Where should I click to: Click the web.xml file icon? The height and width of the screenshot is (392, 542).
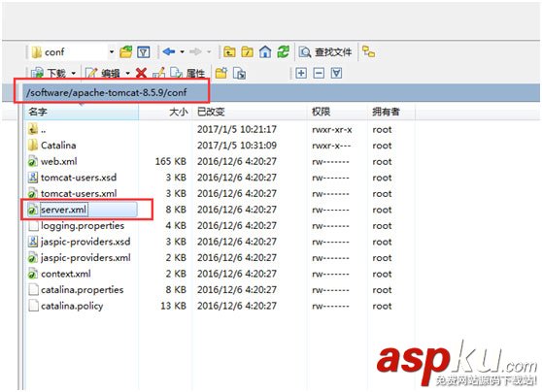(32, 161)
